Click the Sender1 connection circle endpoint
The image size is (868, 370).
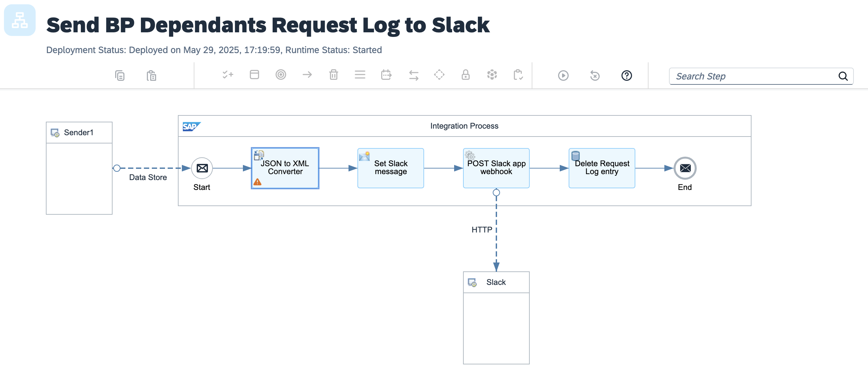point(117,168)
